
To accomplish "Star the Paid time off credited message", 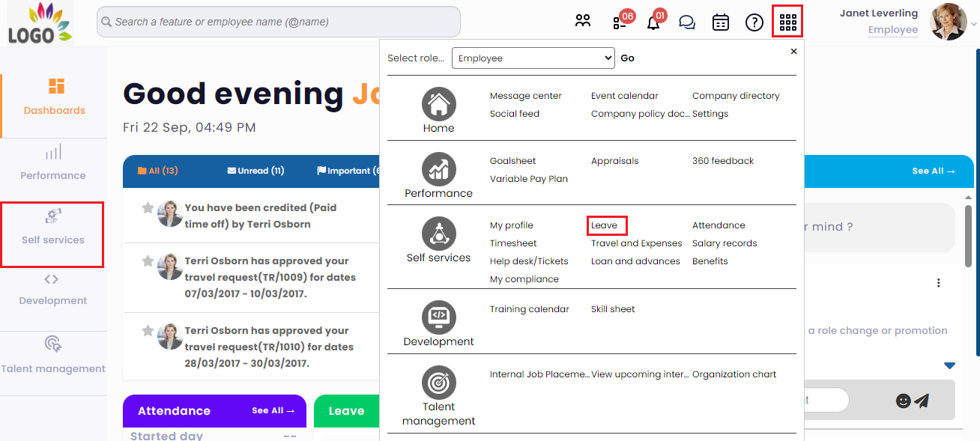I will coord(148,208).
